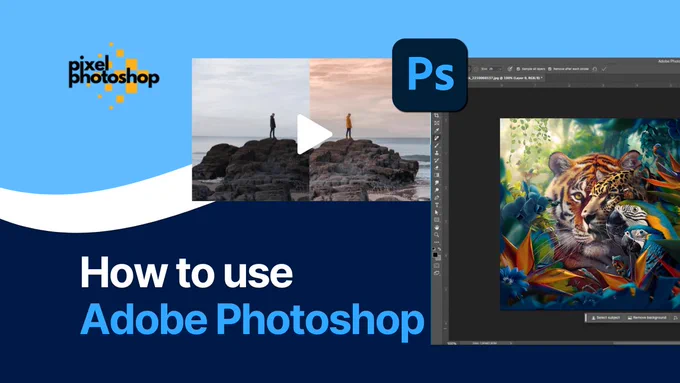This screenshot has height=383, width=680.
Task: Click the brush Size value field
Action: [x=494, y=69]
